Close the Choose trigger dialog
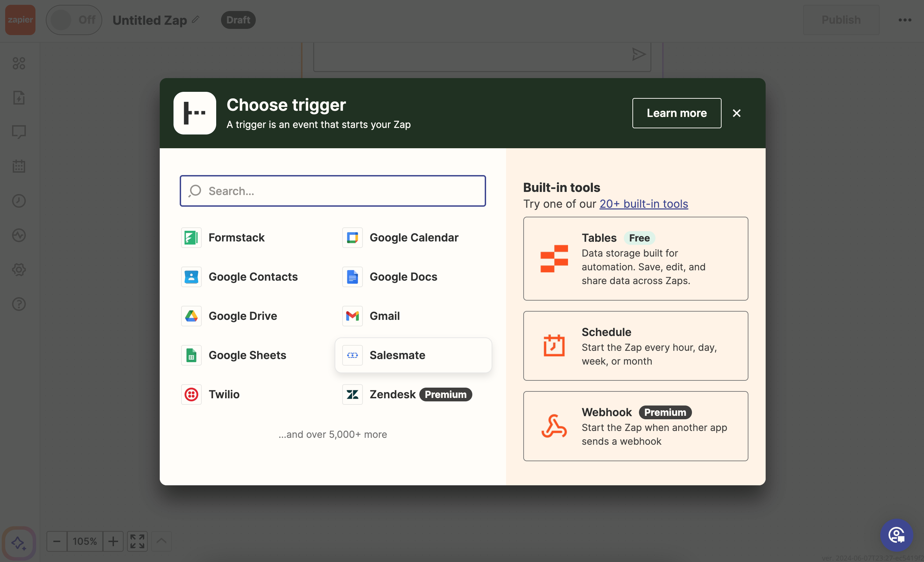 736,113
